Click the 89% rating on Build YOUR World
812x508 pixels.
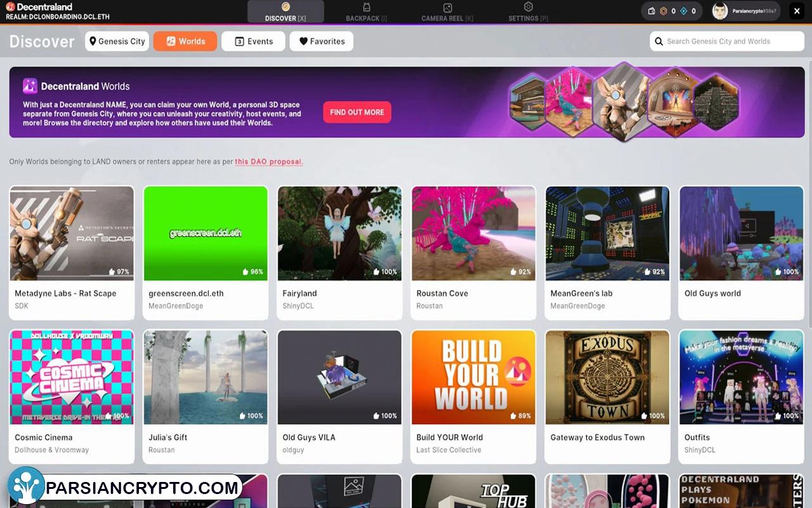[521, 416]
